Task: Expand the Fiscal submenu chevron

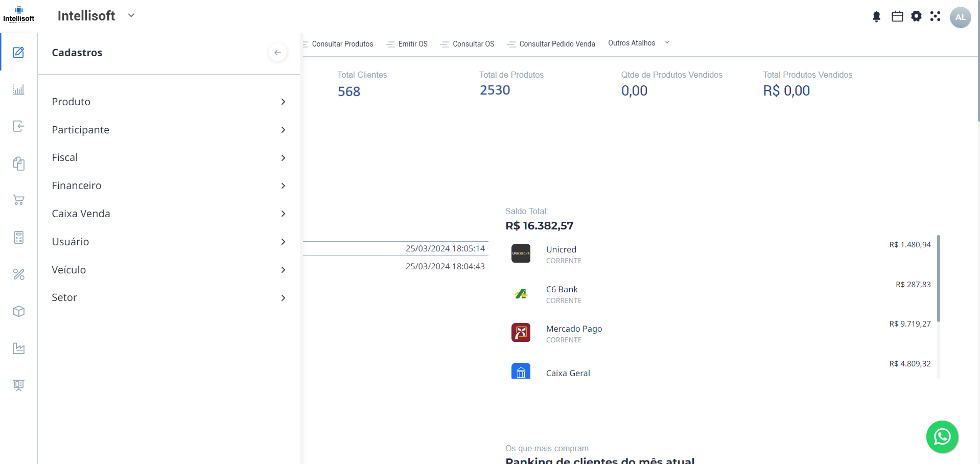Action: click(x=283, y=158)
